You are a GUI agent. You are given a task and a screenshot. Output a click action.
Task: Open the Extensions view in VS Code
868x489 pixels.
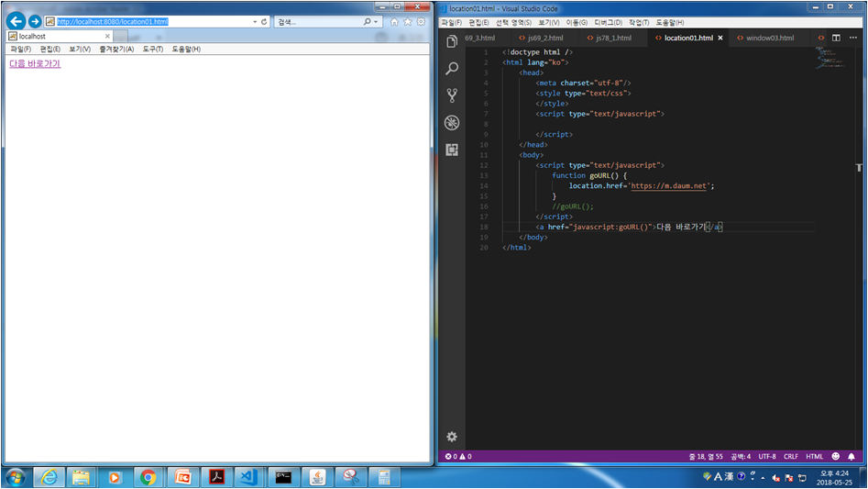tap(452, 150)
